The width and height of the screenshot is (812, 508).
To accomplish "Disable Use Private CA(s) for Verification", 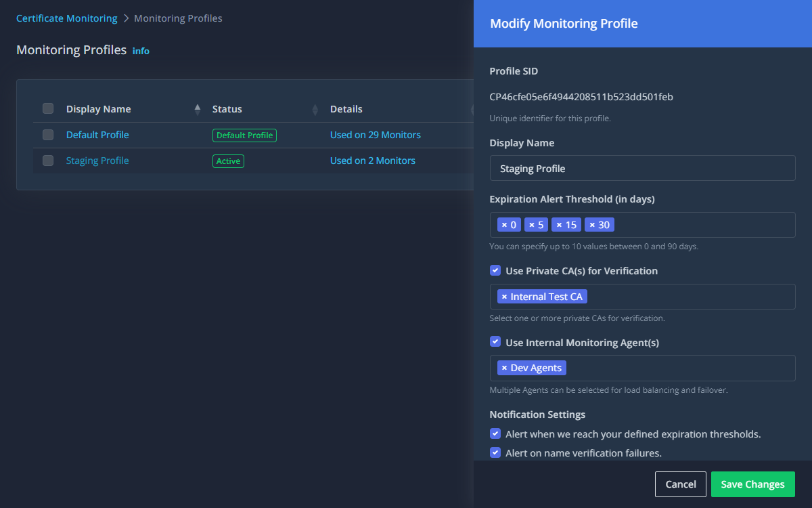I will 495,270.
